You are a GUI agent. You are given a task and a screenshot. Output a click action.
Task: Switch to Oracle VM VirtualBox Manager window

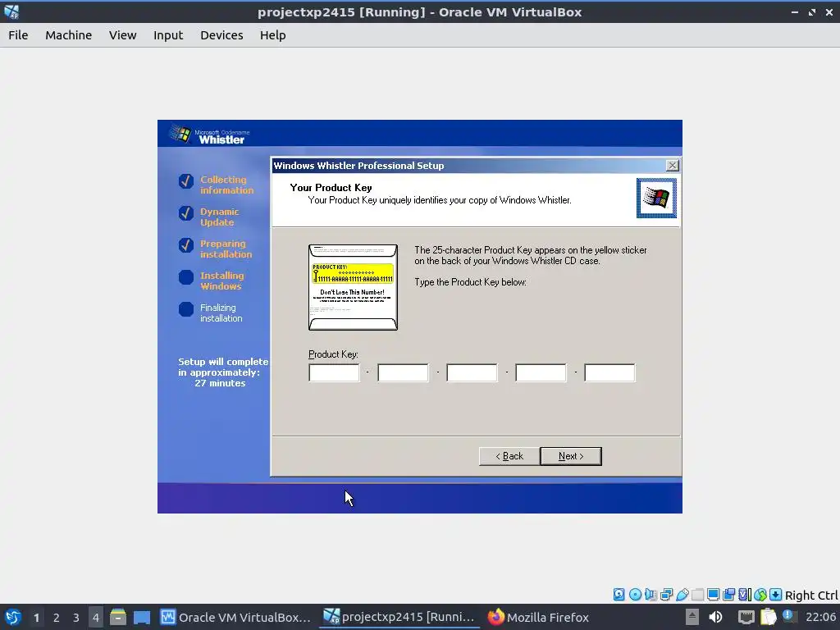[x=235, y=617]
